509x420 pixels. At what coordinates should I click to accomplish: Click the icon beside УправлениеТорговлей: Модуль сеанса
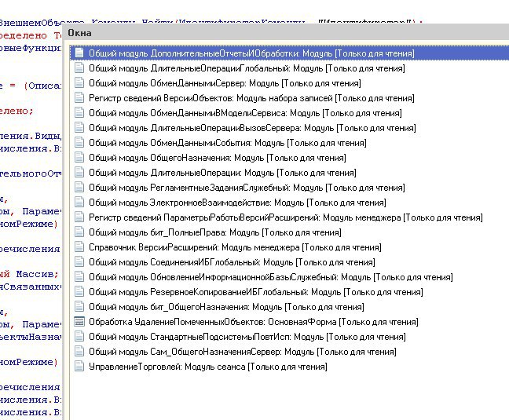point(79,367)
